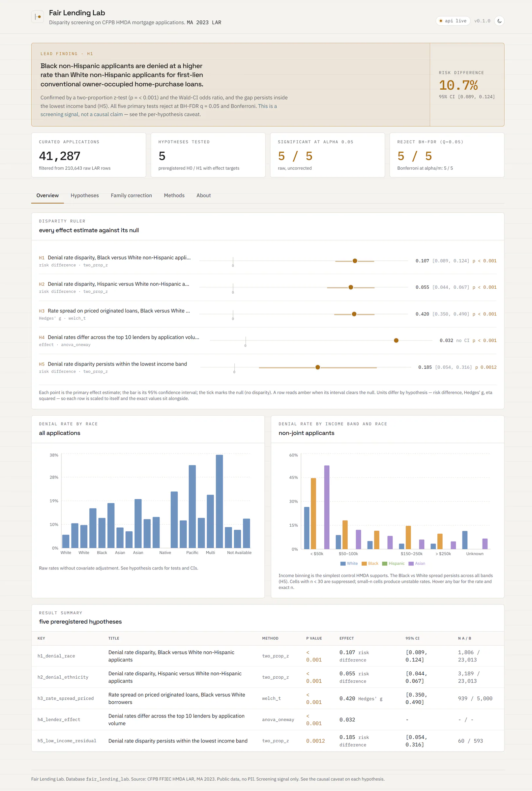The image size is (532, 791).
Task: Switch to the Family correction tab
Action: [131, 195]
